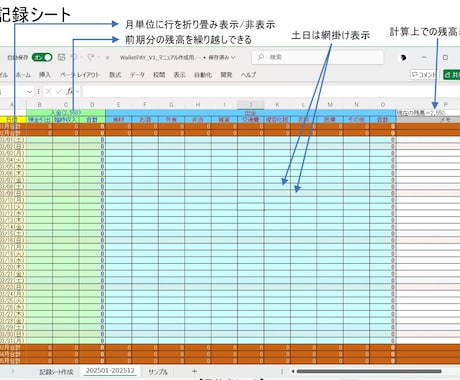Click the 03月合計 row label near bottom

[x=13, y=348]
